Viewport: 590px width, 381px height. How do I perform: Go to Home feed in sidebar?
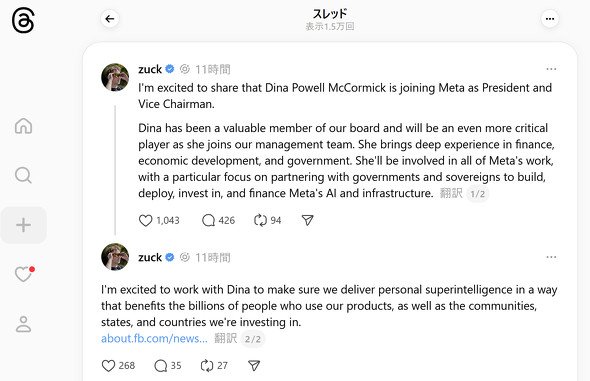point(23,126)
